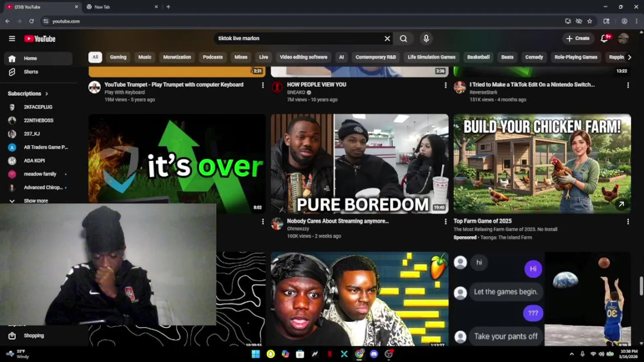This screenshot has width=644, height=362.
Task: Expand the Subscriptions section chevron
Action: (47, 94)
